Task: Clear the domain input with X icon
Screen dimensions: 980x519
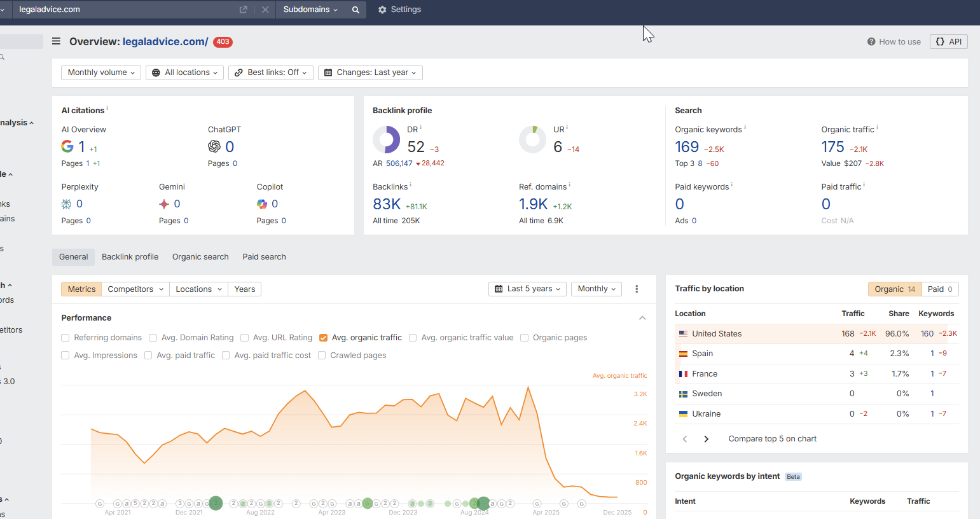Action: coord(265,10)
